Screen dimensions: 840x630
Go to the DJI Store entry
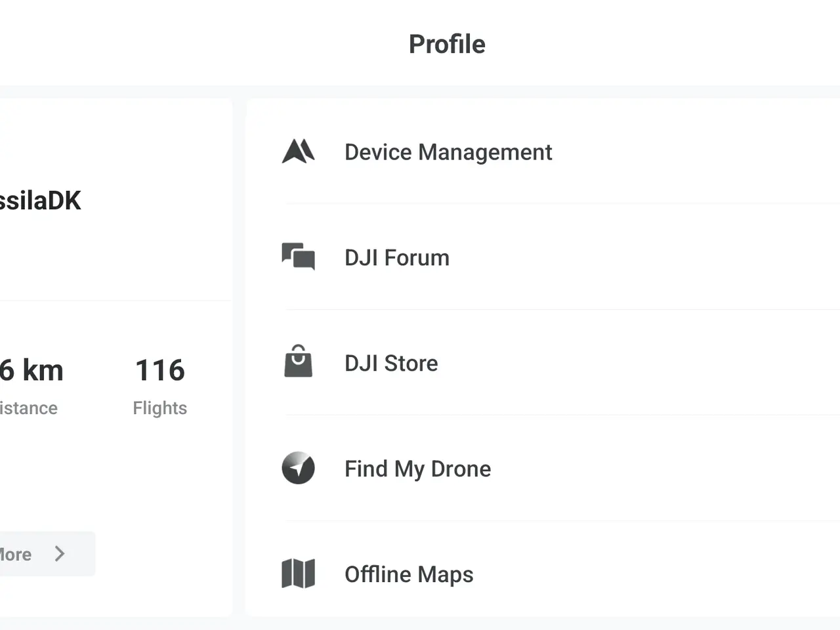543,363
